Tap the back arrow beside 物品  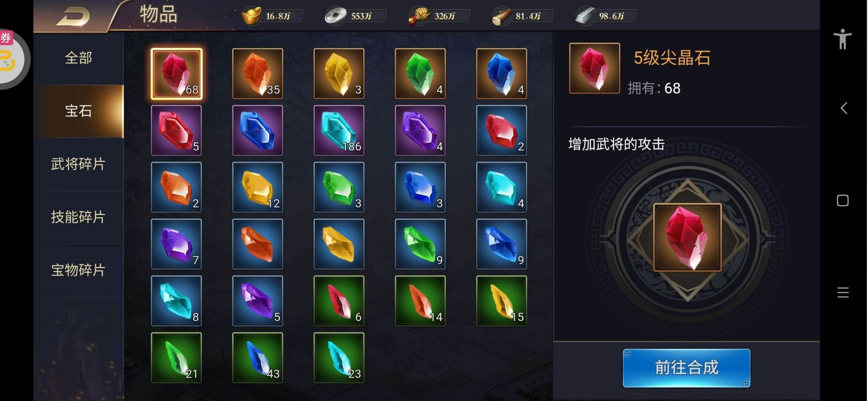[x=73, y=17]
